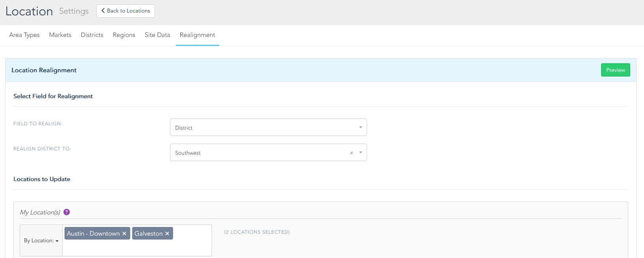644x258 pixels.
Task: Select the Regions tab
Action: pos(124,35)
